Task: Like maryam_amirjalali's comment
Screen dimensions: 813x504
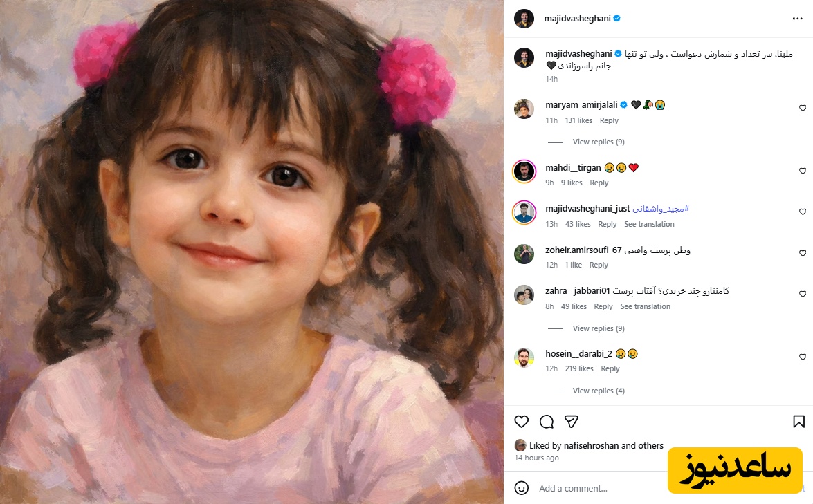Action: coord(803,109)
